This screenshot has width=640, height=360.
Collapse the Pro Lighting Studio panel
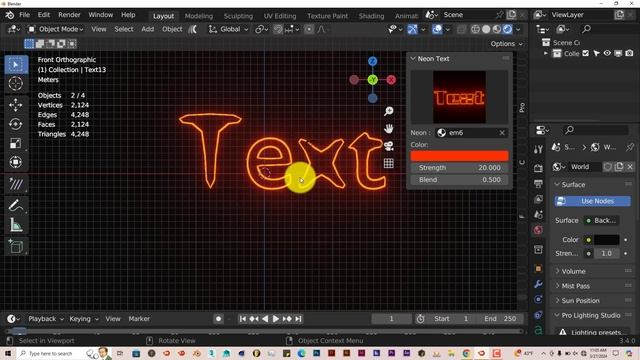coord(557,315)
